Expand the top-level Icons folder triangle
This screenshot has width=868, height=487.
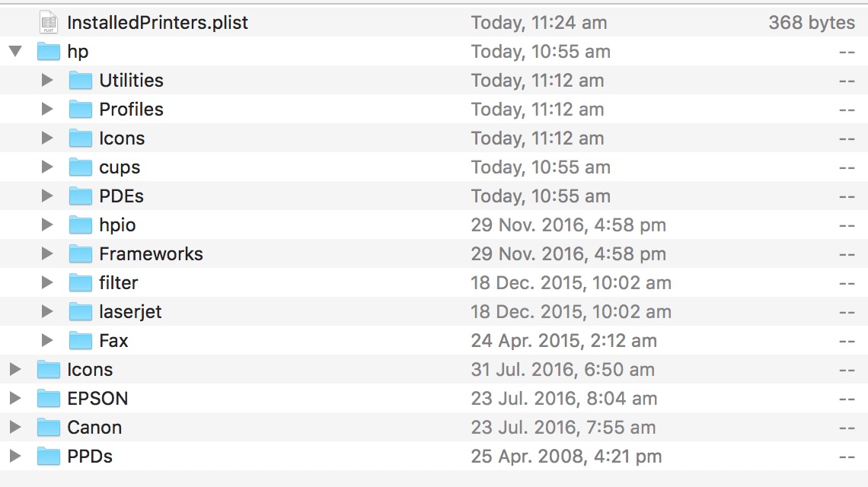15,369
